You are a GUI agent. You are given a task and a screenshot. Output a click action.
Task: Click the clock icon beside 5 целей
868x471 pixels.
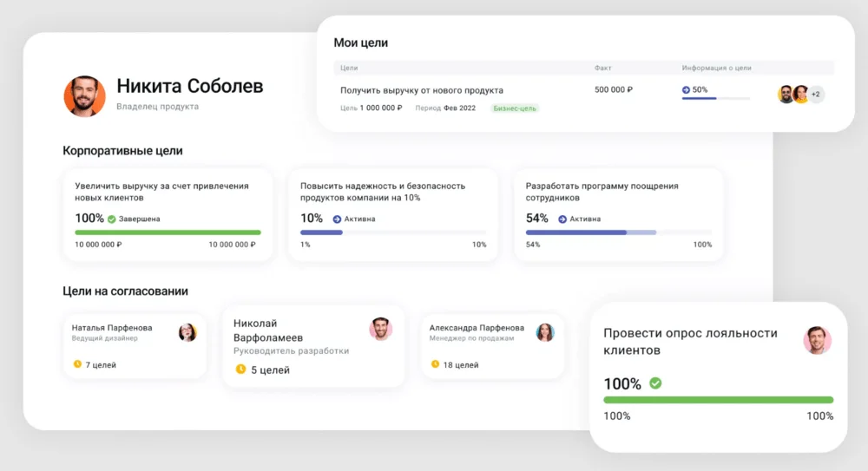tap(240, 370)
